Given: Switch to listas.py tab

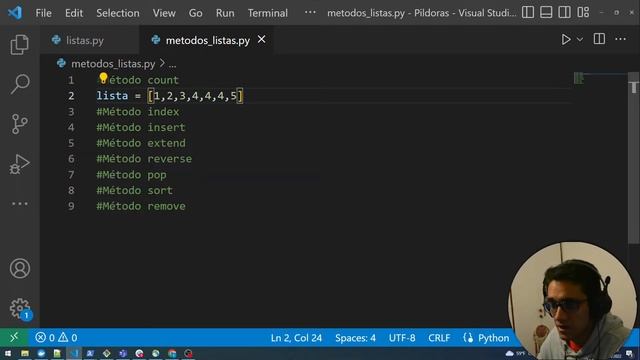Looking at the screenshot, I should click(84, 40).
